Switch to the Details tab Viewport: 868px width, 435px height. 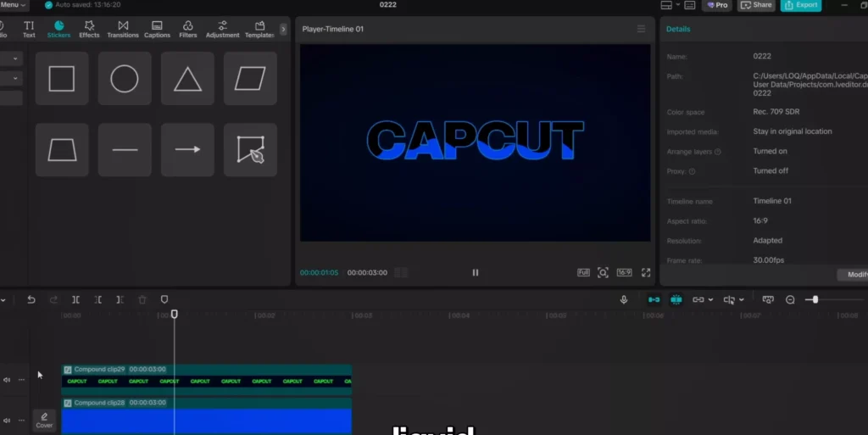pos(678,29)
